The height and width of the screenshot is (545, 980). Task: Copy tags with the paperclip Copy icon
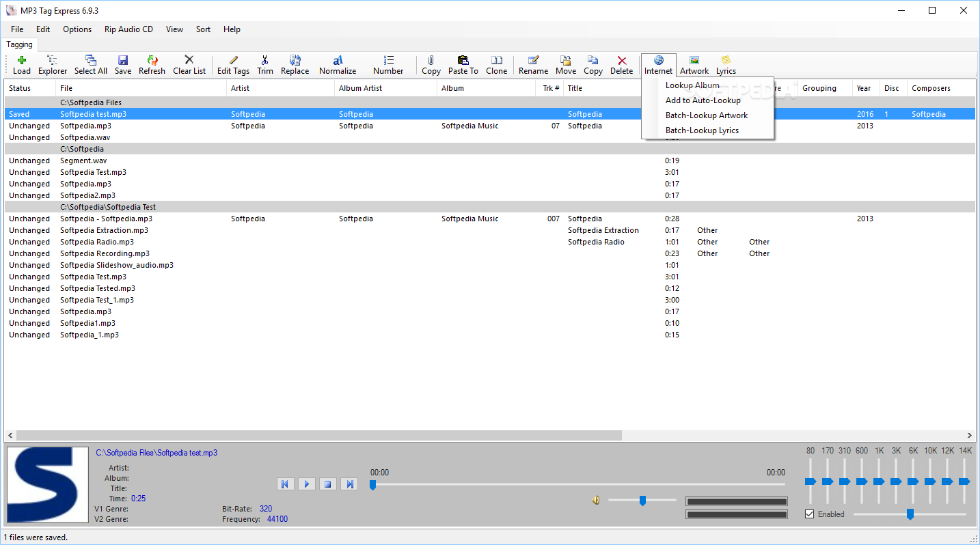tap(431, 65)
